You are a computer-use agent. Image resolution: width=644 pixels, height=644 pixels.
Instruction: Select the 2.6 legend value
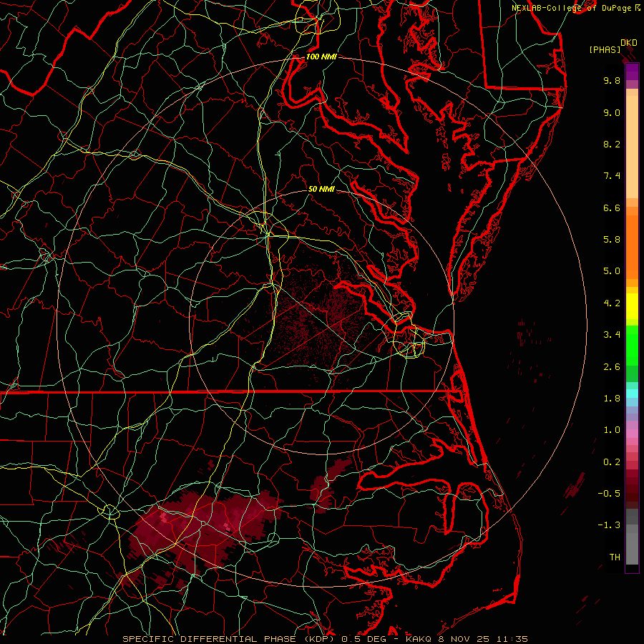pos(612,367)
